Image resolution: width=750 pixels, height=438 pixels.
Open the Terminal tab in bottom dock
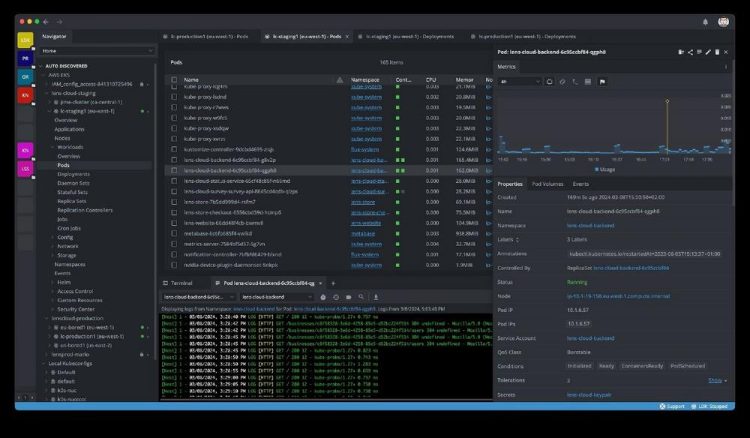point(180,283)
